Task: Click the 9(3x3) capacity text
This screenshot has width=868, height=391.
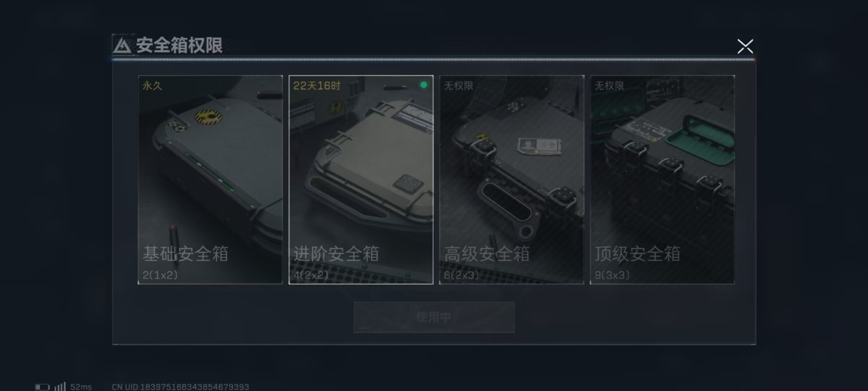Action: 612,275
